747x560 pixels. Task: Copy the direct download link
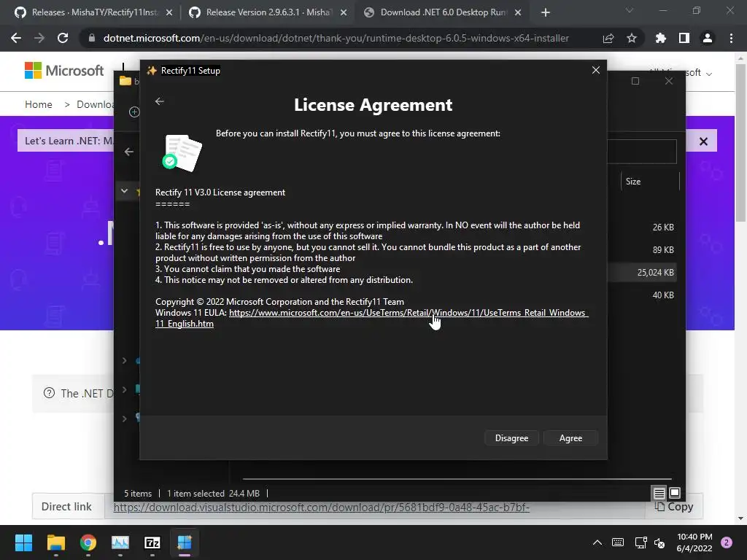coord(674,507)
